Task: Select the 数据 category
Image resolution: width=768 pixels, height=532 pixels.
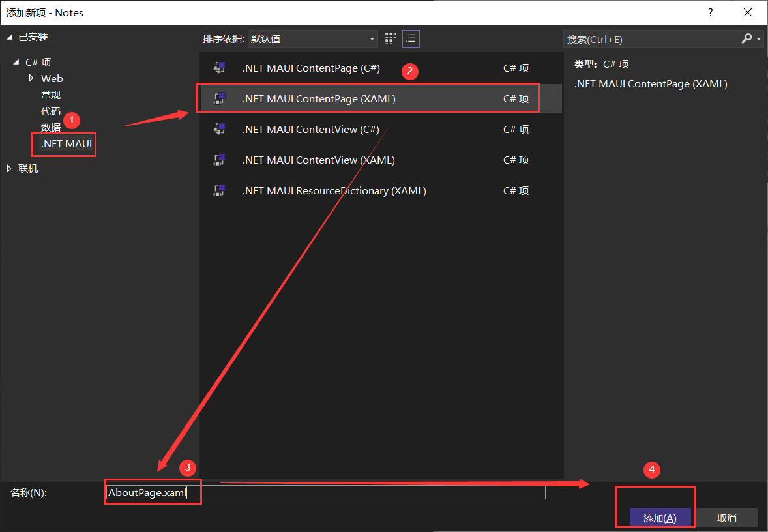Action: [51, 127]
